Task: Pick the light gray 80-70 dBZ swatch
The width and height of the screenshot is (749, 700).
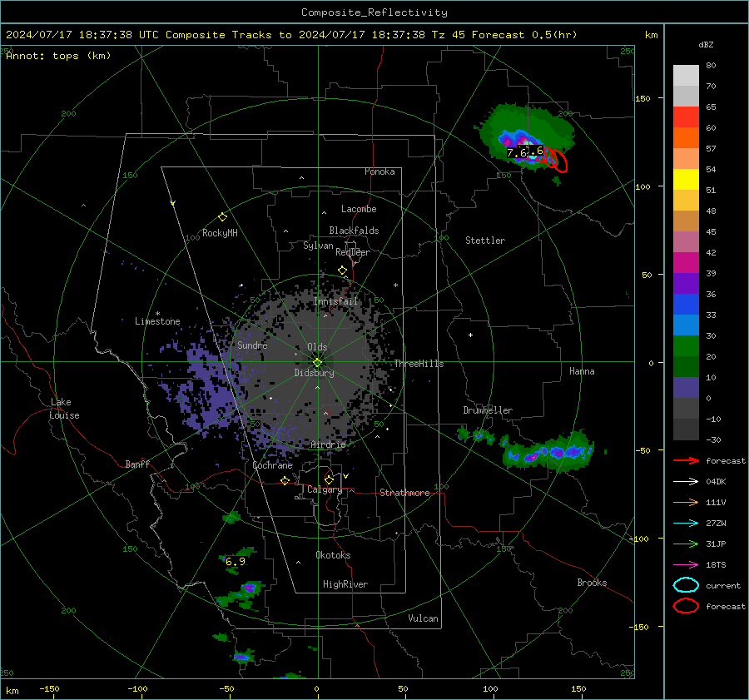Action: pyautogui.click(x=686, y=76)
